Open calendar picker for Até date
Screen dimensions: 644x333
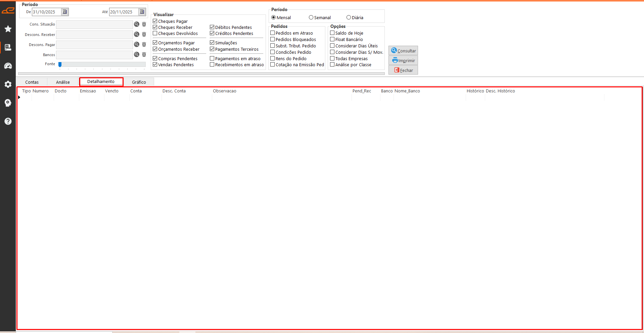[x=142, y=12]
